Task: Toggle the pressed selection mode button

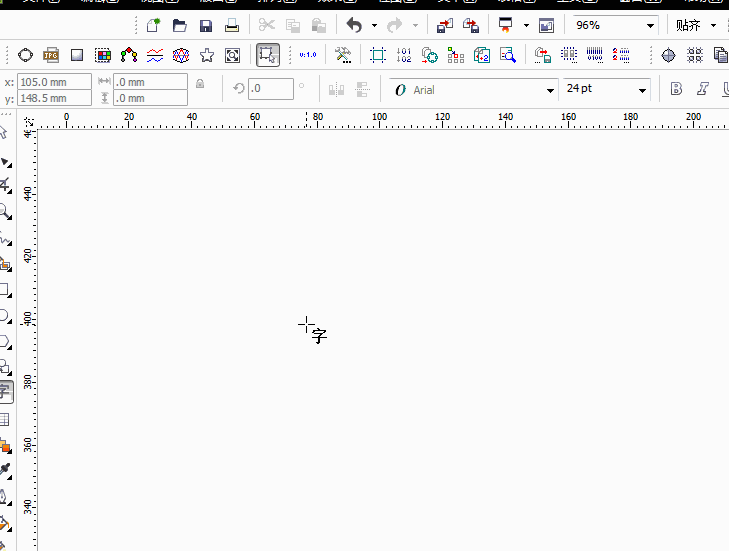Action: click(x=268, y=55)
